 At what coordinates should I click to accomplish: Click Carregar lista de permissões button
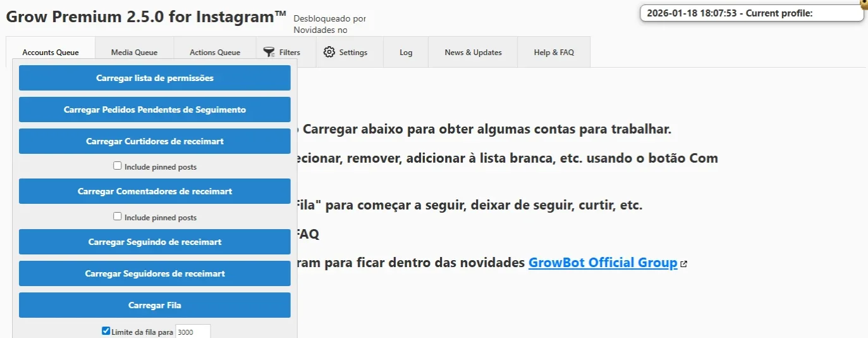[x=155, y=78]
